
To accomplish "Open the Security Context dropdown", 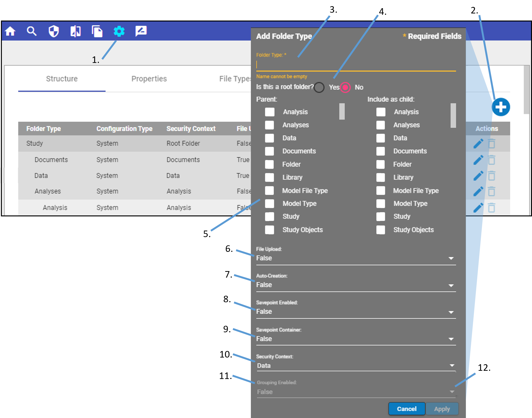I will coord(356,365).
